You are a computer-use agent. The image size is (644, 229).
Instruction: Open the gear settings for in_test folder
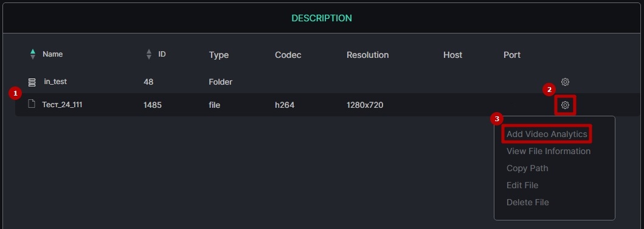(565, 82)
